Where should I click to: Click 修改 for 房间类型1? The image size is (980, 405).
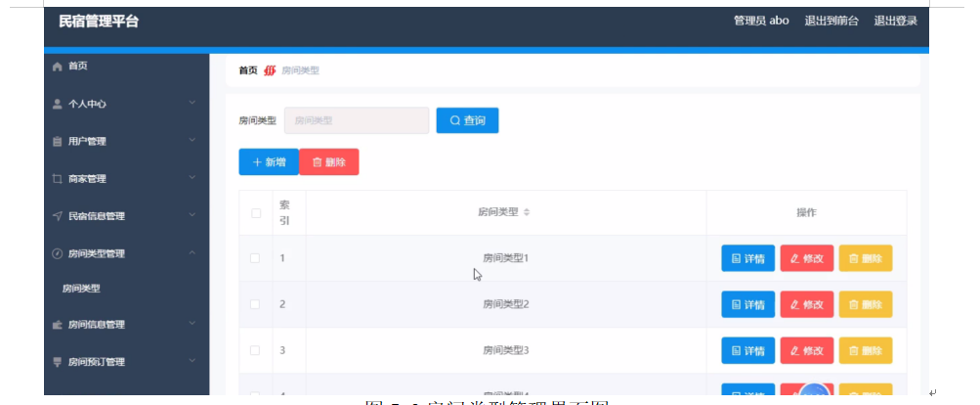(x=806, y=258)
